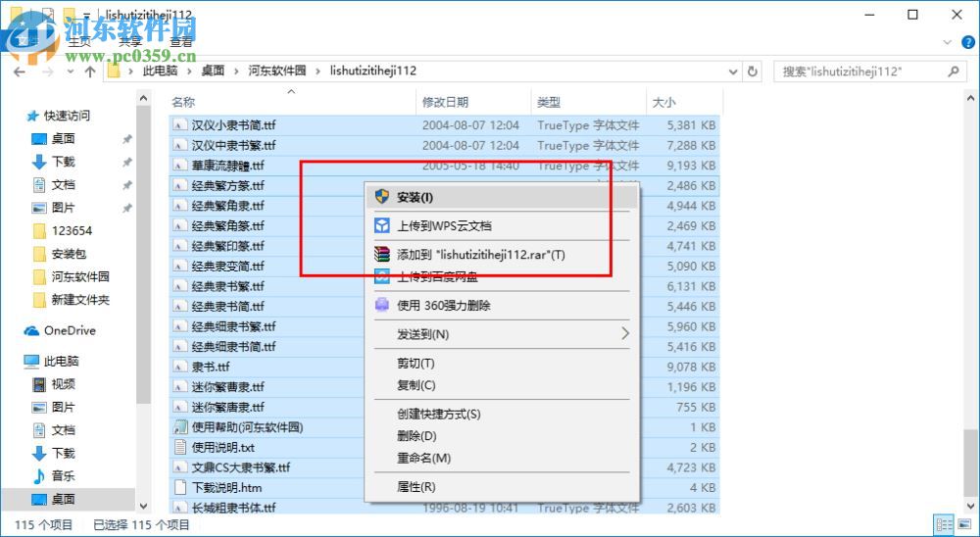Screen dimensions: 980x537
Task: Open address bar history dropdown
Action: click(x=734, y=72)
